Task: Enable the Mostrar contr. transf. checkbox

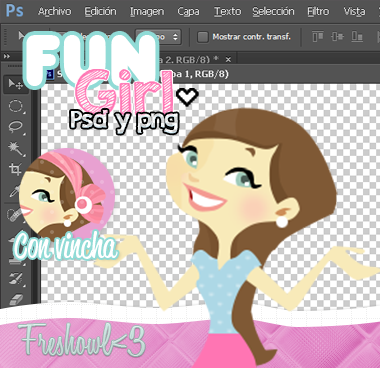Action: 203,37
